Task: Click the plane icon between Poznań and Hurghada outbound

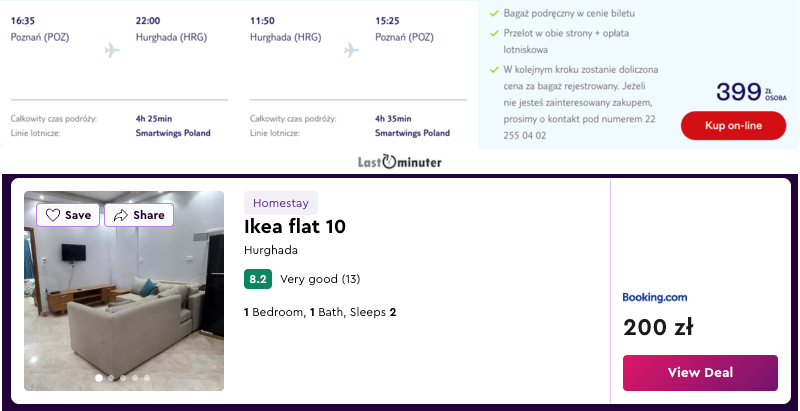Action: coord(112,50)
